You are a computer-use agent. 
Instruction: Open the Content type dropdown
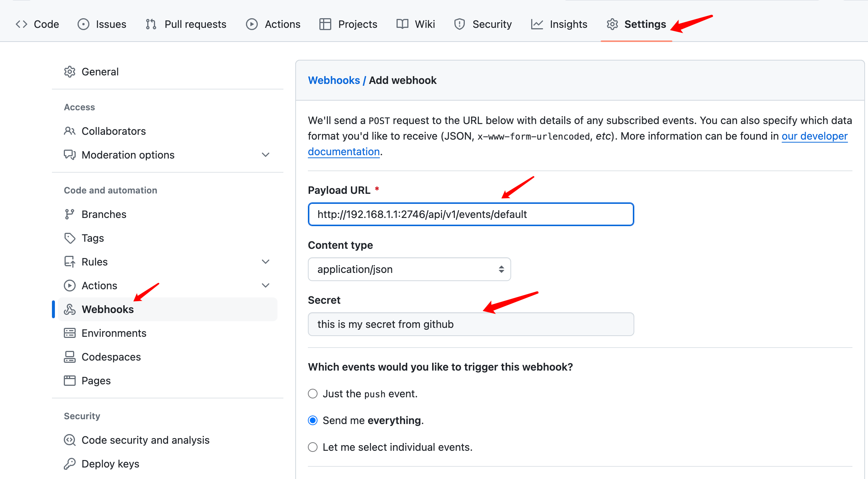409,270
